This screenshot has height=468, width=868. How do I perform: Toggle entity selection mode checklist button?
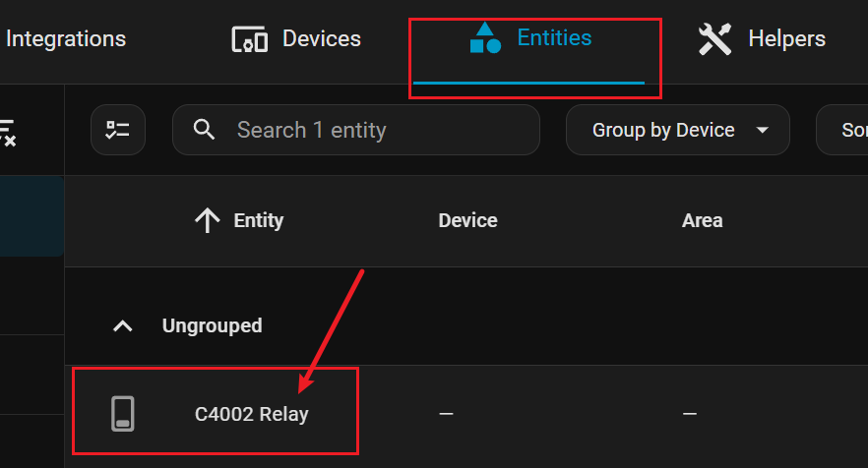[118, 130]
